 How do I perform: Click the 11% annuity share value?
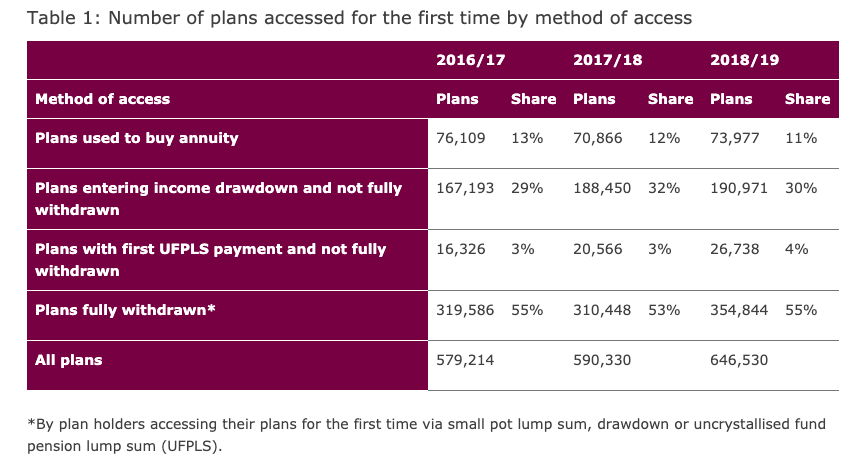click(801, 138)
